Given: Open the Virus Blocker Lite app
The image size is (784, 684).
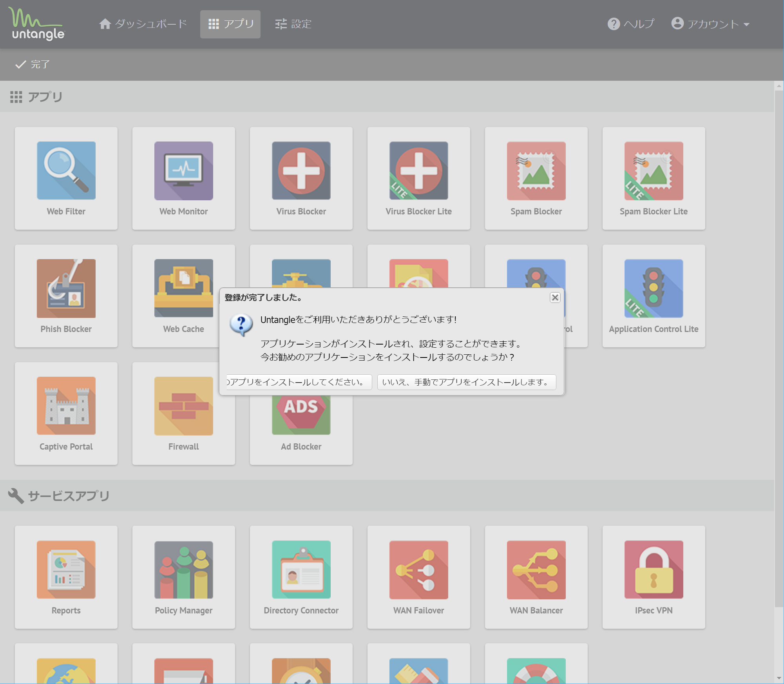Looking at the screenshot, I should [x=419, y=178].
